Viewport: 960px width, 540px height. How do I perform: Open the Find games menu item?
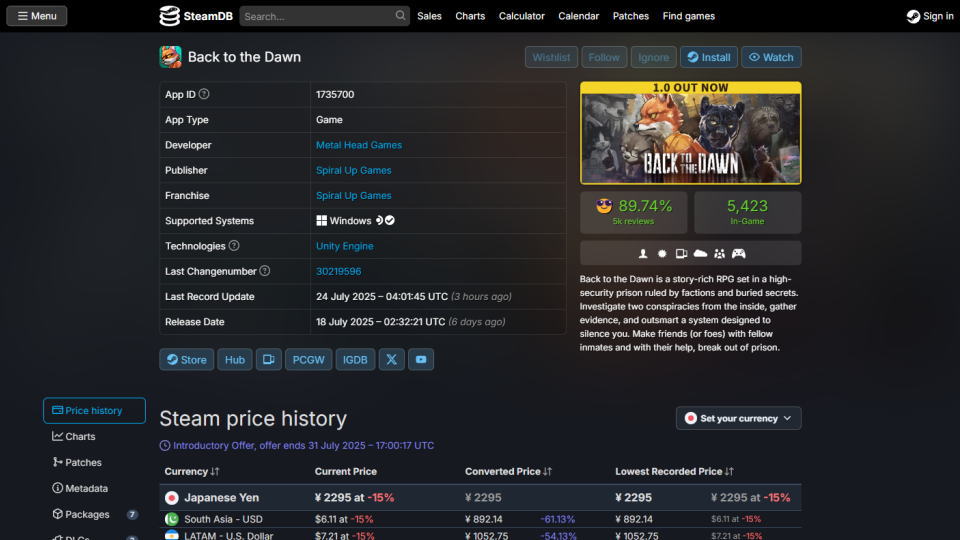689,16
